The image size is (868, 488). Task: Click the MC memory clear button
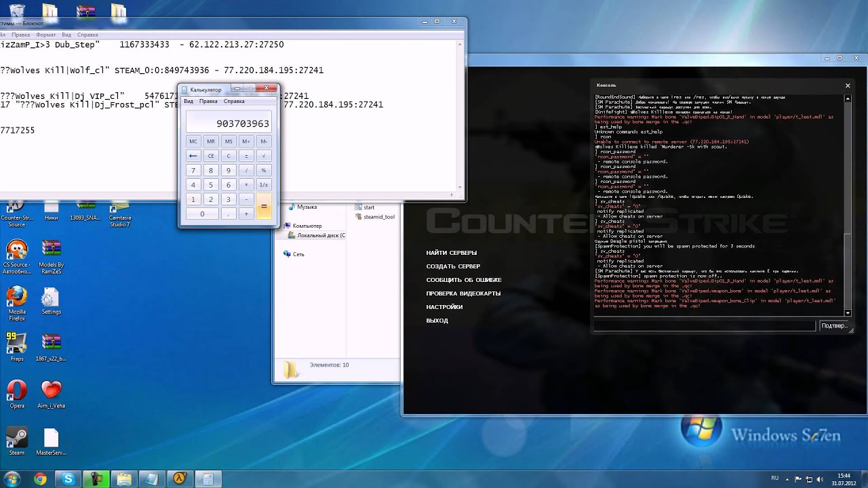click(193, 141)
